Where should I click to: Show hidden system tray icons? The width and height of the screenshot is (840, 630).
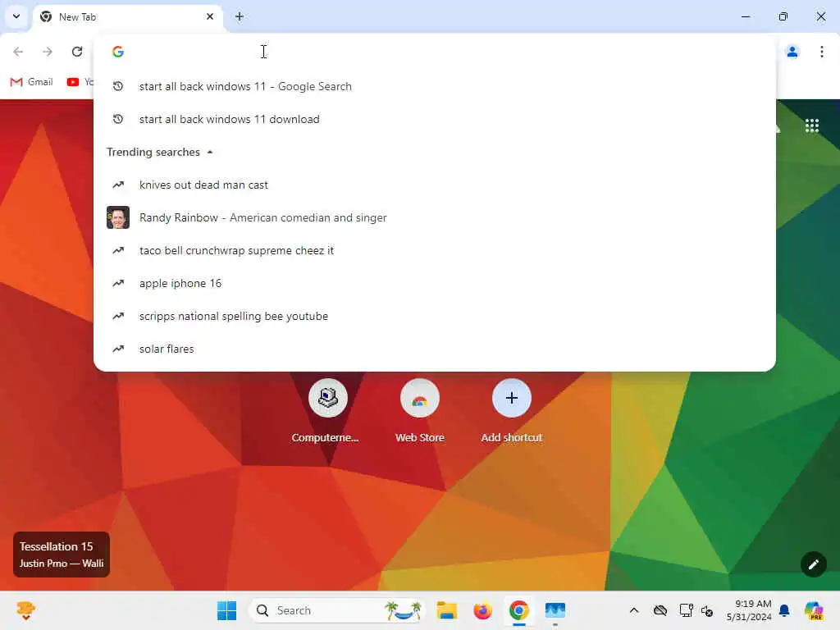pos(634,610)
